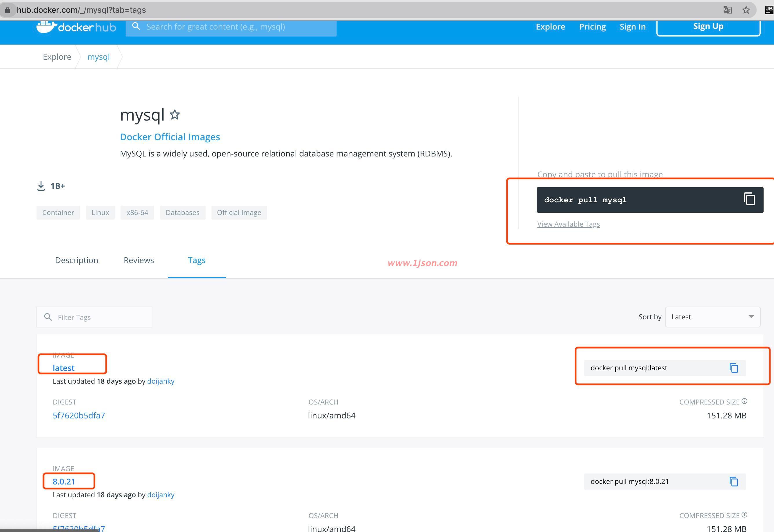Image resolution: width=774 pixels, height=532 pixels.
Task: Click the 'docker pull mysql' command text
Action: pos(585,200)
